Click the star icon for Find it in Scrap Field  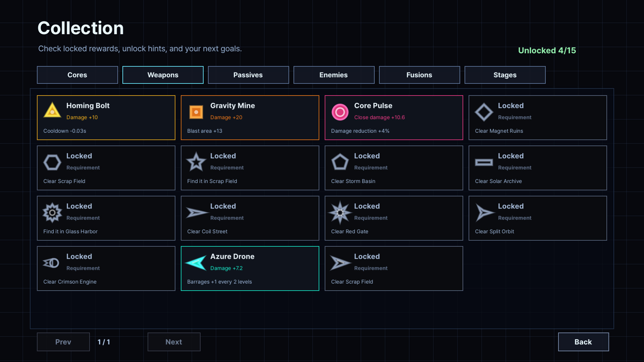point(196,162)
